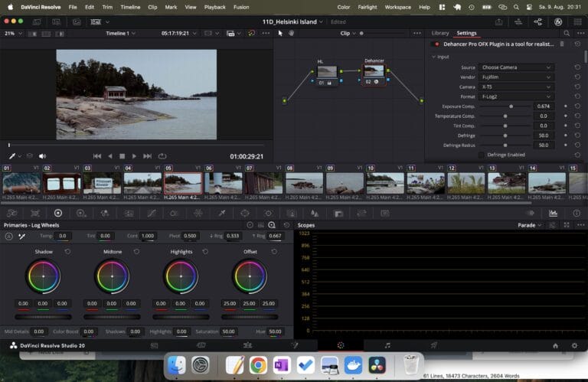
Task: Open the Fairlight menu
Action: point(367,7)
